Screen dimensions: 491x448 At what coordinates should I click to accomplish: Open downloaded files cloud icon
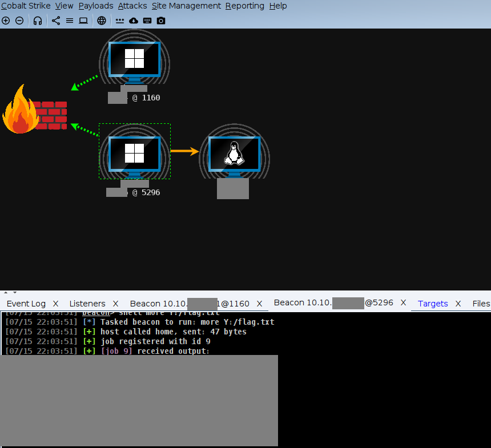(134, 21)
